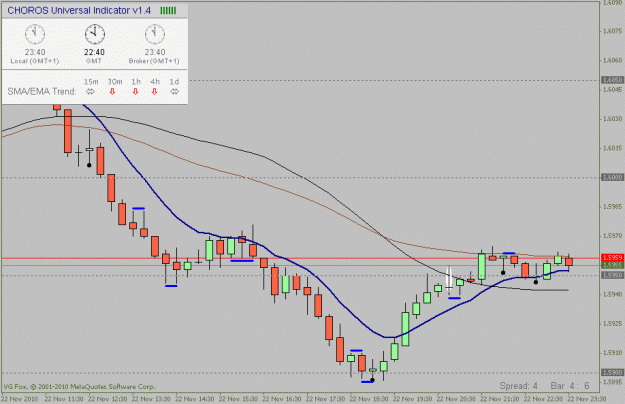Click the GMT clock icon
Screen dimensions: 625x404
point(95,34)
